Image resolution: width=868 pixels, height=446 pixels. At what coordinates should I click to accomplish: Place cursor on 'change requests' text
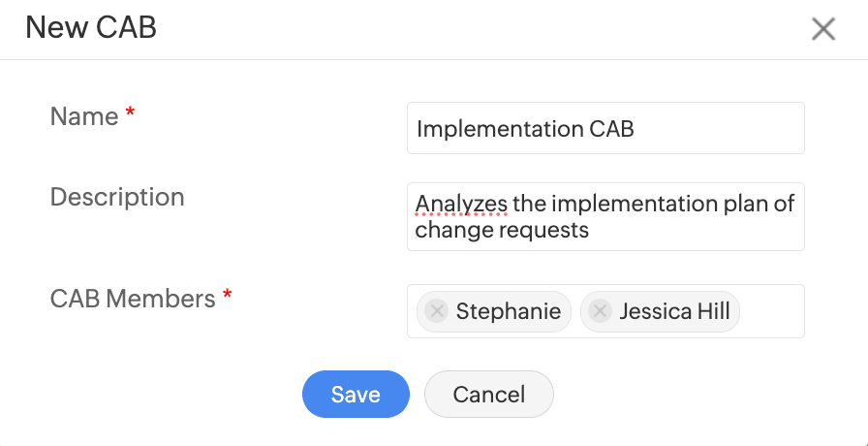coord(502,231)
